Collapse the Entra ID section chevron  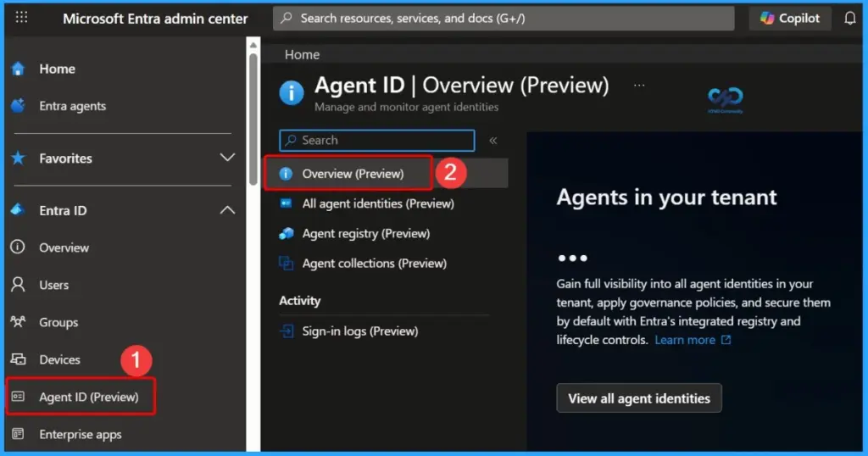coord(227,210)
